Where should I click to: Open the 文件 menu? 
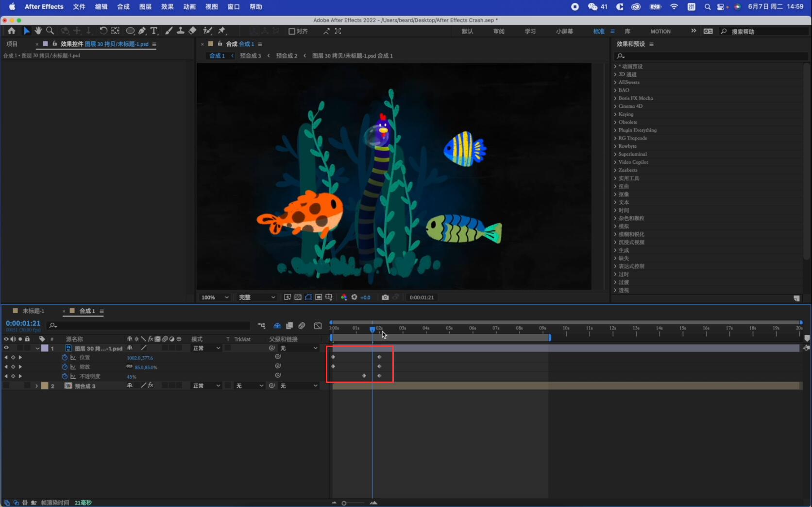pos(79,6)
